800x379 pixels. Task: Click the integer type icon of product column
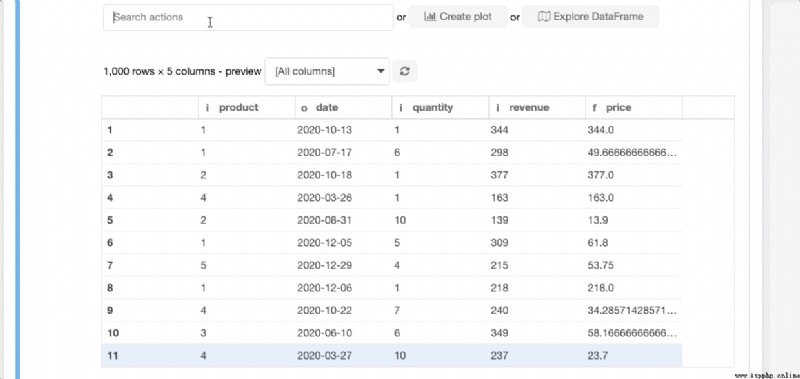click(x=207, y=108)
